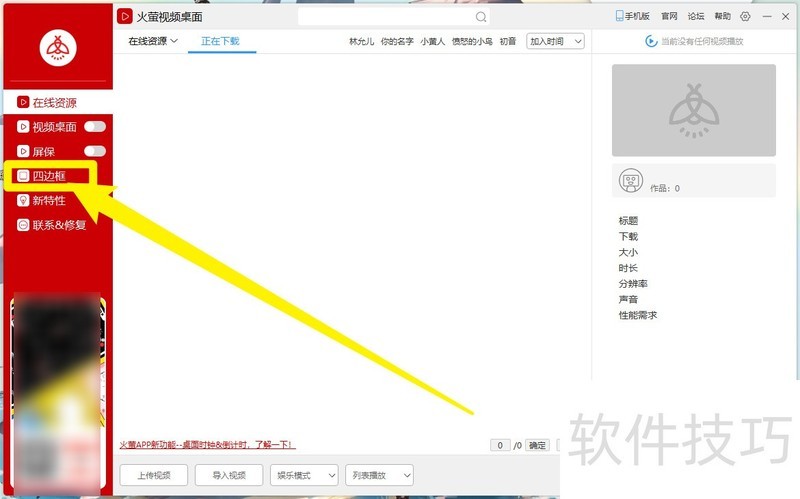This screenshot has height=499, width=800.
Task: Click the 屏保 sidebar icon
Action: 23,151
